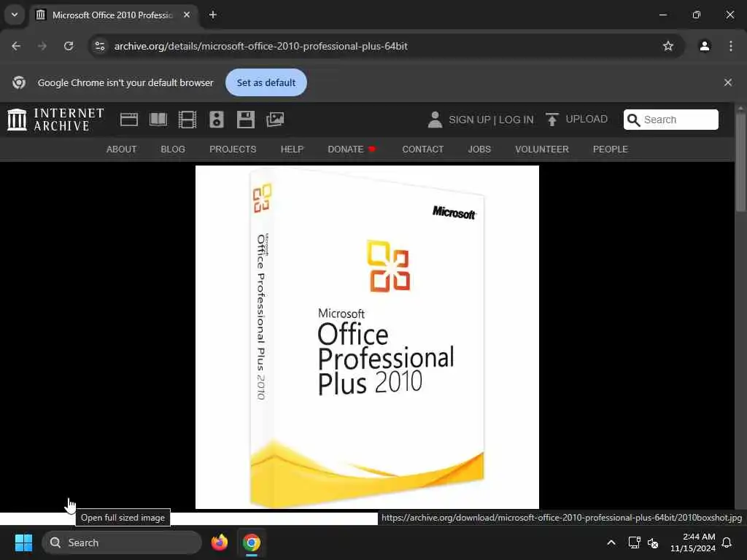The width and height of the screenshot is (747, 560).
Task: Open the Web (Wayback Machine) icon
Action: [x=128, y=120]
